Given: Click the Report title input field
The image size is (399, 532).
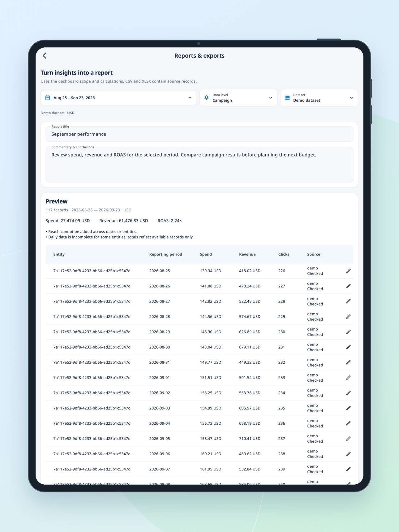Looking at the screenshot, I should pyautogui.click(x=199, y=134).
